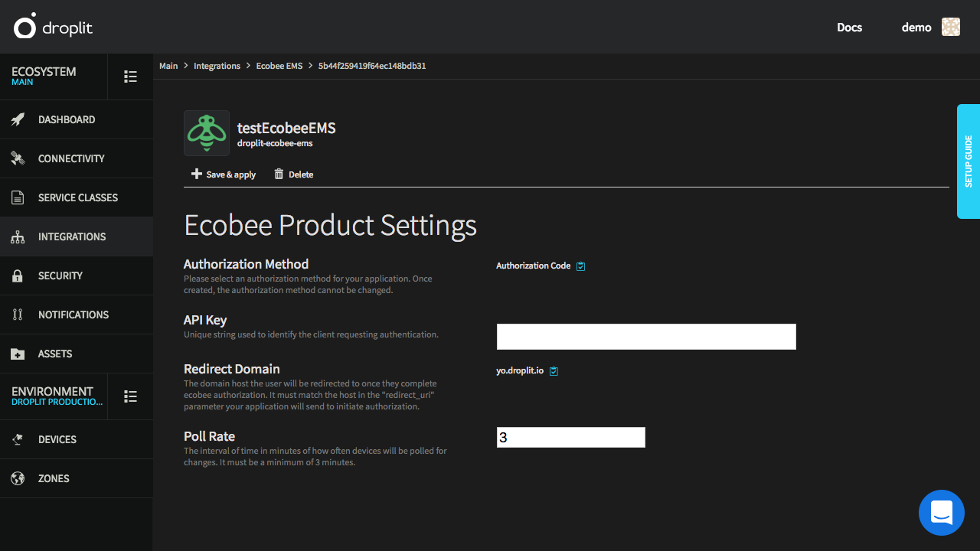The height and width of the screenshot is (551, 980).
Task: Click the Devices lamp icon
Action: [x=18, y=439]
